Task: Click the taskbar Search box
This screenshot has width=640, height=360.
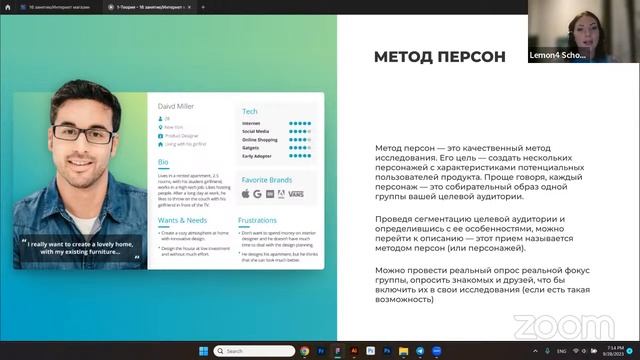Action: [x=254, y=351]
